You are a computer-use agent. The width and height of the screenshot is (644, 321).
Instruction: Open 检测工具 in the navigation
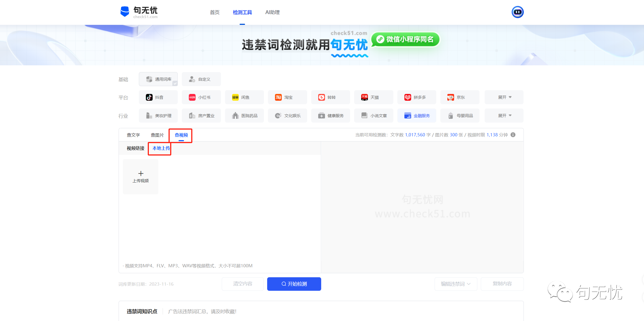[x=242, y=12]
